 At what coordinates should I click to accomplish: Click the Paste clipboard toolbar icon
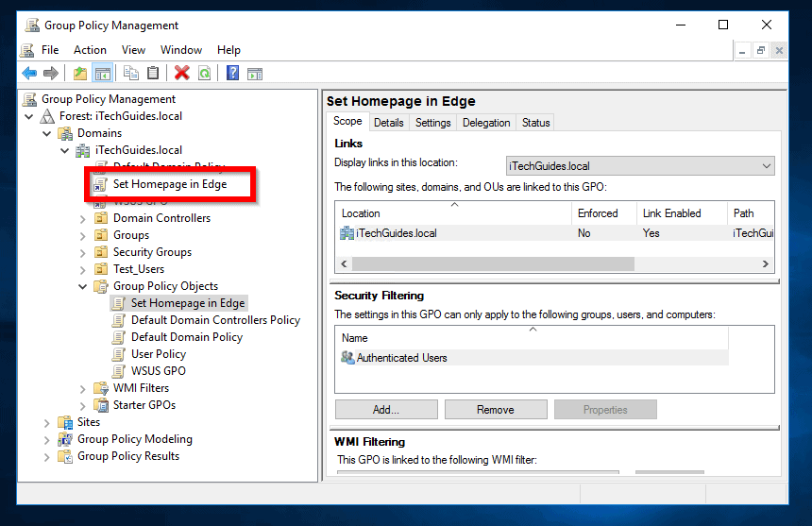coord(153,73)
